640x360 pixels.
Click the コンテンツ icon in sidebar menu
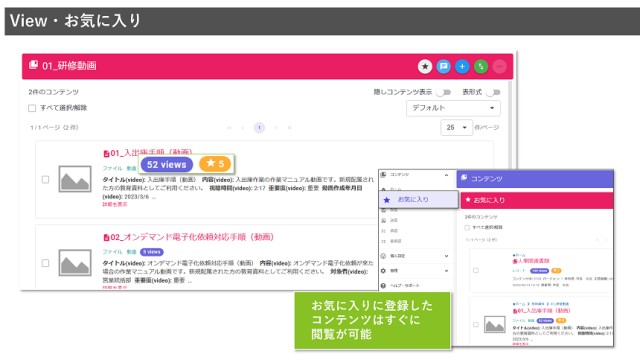click(x=383, y=175)
